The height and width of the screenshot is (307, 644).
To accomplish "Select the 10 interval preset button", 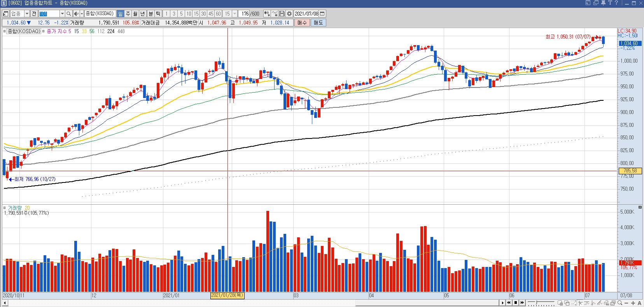I will point(189,14).
